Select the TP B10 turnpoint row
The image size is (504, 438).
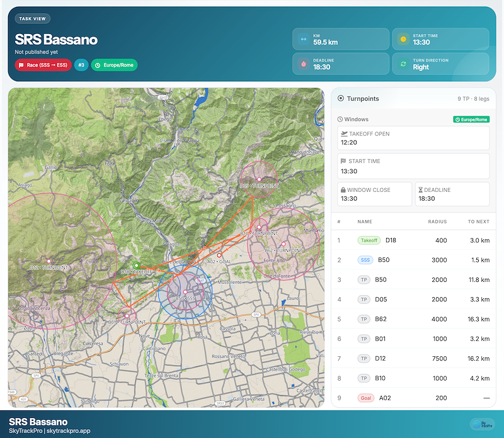coord(413,378)
